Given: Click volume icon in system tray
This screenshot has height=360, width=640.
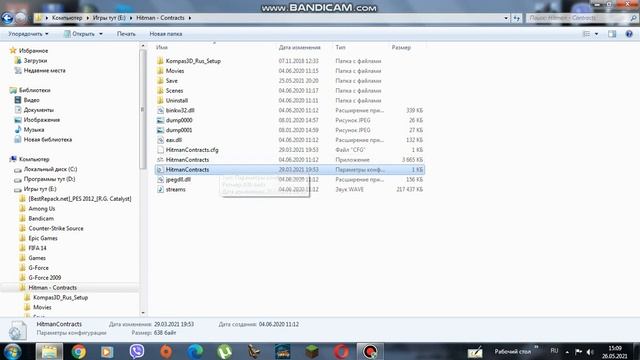Looking at the screenshot, I should (590, 351).
